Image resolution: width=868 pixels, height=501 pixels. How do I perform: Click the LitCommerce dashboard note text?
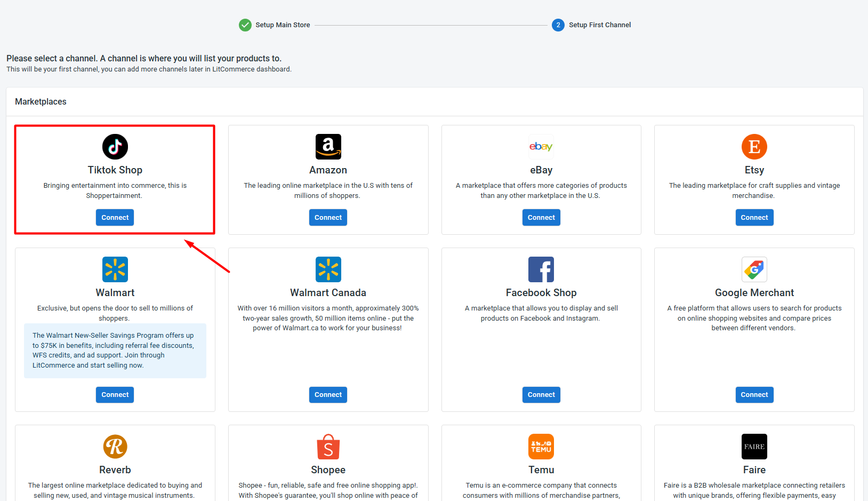[149, 69]
